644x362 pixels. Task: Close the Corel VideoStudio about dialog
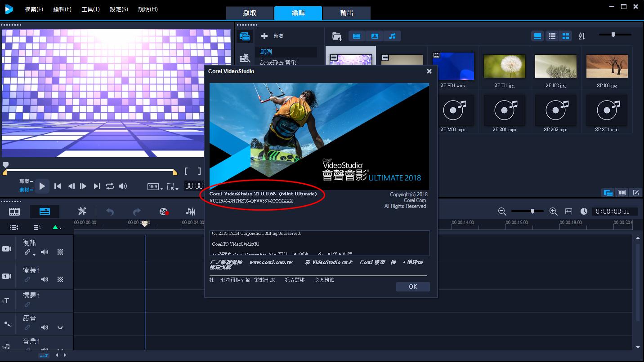coord(429,71)
